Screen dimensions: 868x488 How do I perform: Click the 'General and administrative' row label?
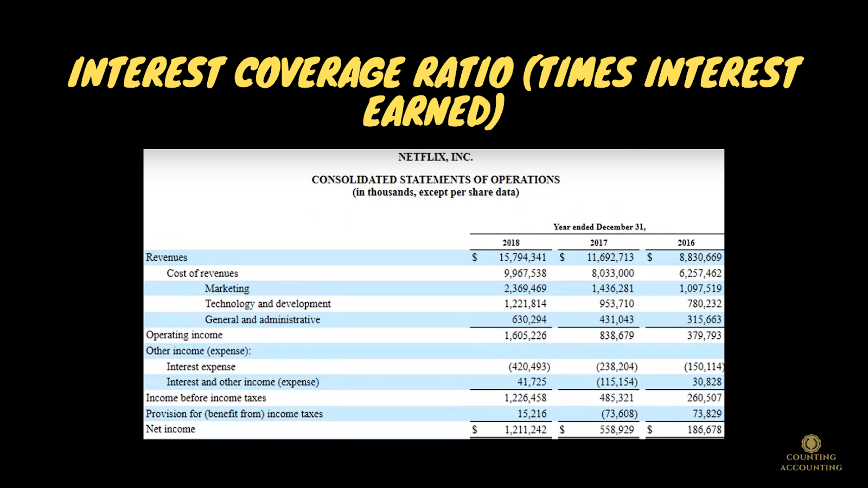263,320
